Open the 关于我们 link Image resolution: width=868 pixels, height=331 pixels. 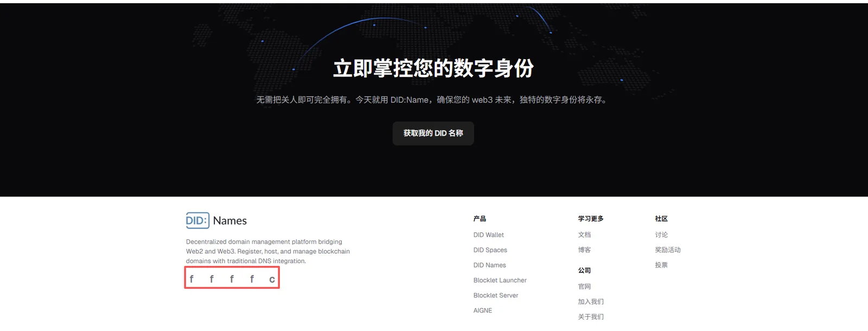[591, 317]
